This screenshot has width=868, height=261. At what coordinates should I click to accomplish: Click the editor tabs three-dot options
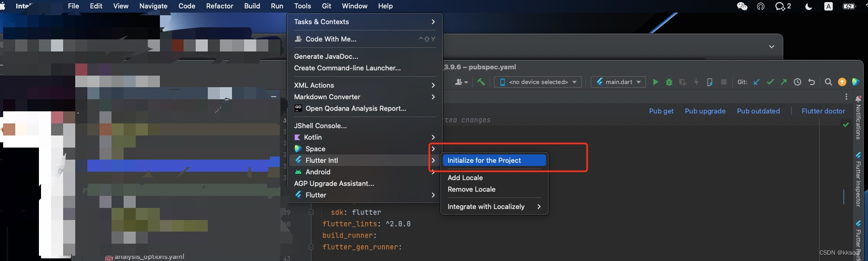846,97
